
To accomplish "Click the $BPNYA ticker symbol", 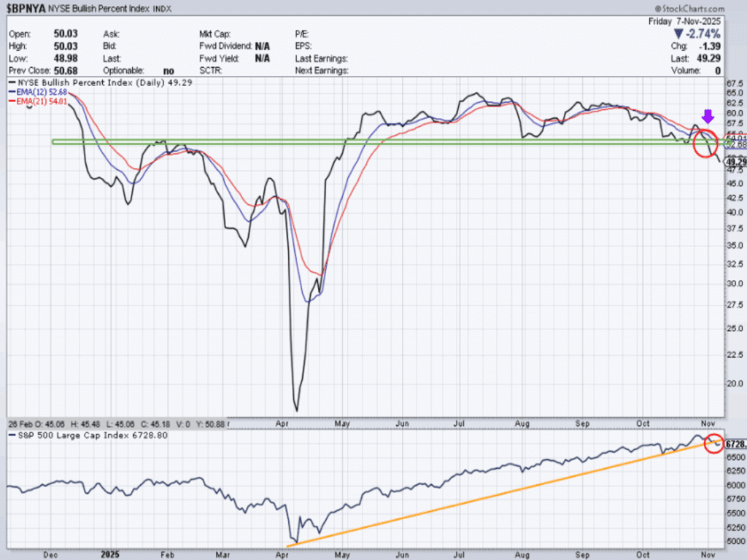I will pyautogui.click(x=28, y=9).
